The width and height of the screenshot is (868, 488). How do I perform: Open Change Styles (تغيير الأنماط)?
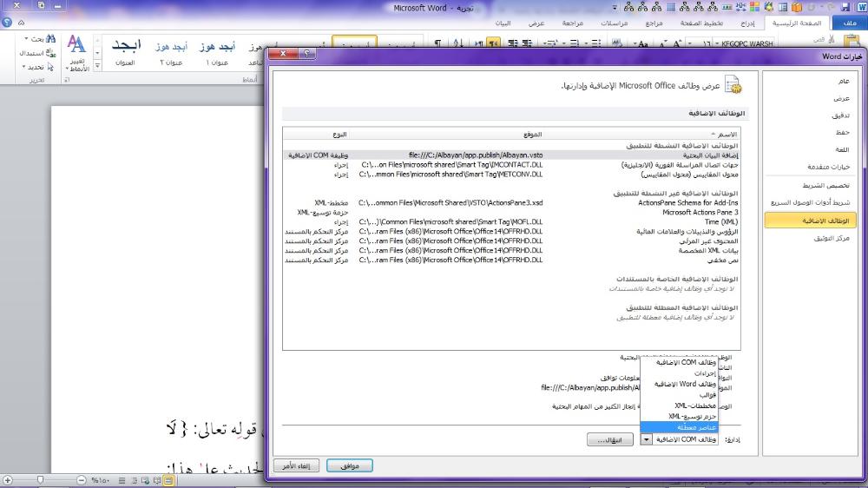point(76,53)
